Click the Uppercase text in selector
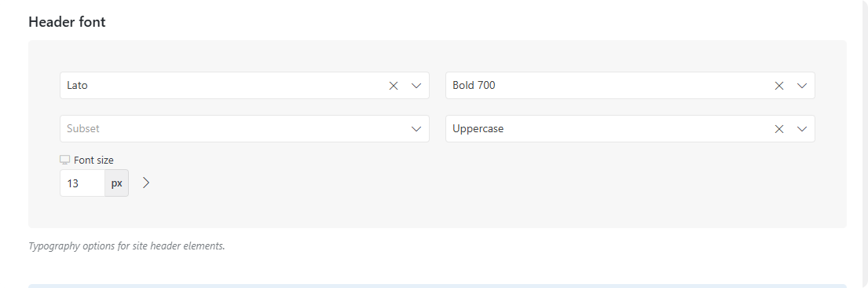This screenshot has height=288, width=868. 478,129
